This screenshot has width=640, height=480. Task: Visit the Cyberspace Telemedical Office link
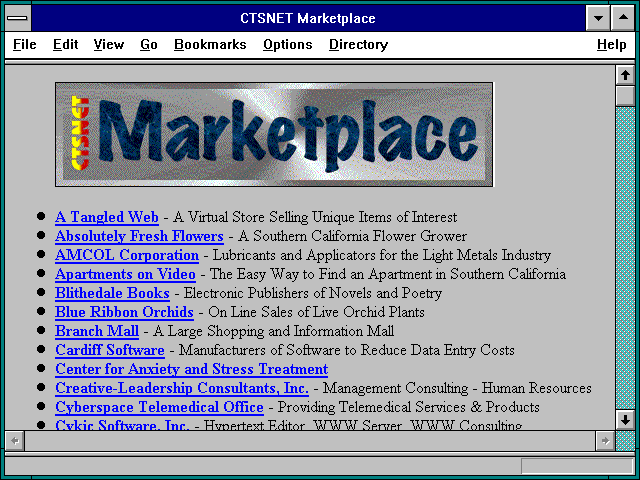click(159, 407)
